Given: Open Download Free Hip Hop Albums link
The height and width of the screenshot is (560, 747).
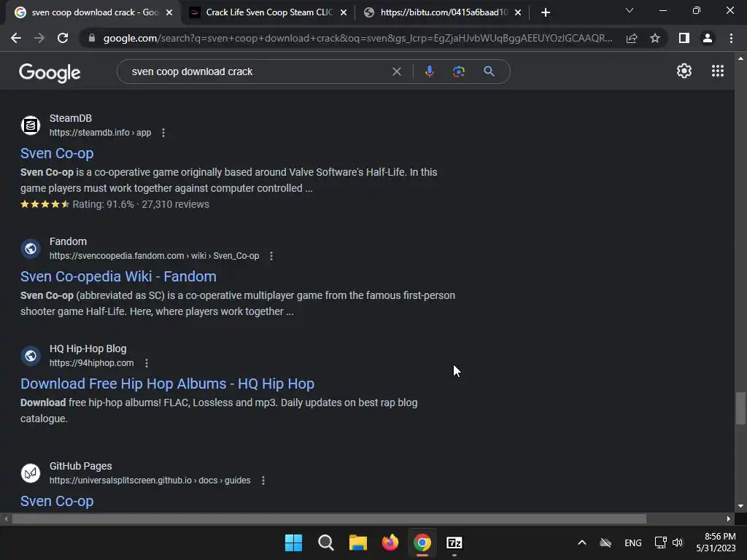Looking at the screenshot, I should (x=167, y=384).
